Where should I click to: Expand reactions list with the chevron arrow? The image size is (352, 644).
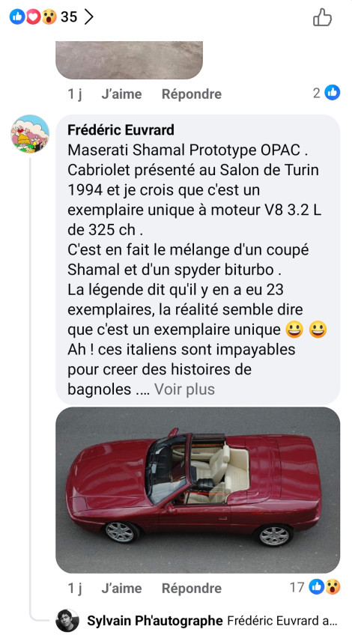[88, 16]
